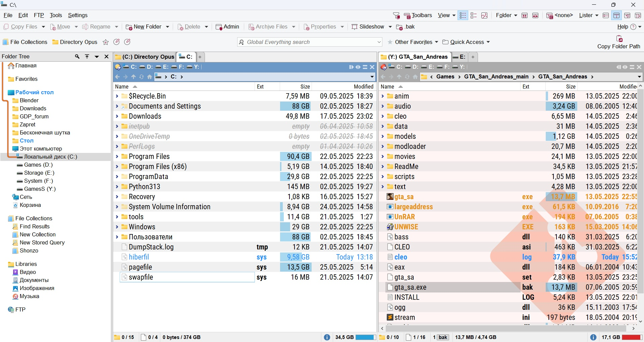This screenshot has height=342, width=644.
Task: Toggle the dual vertical lister layout
Action: [616, 15]
